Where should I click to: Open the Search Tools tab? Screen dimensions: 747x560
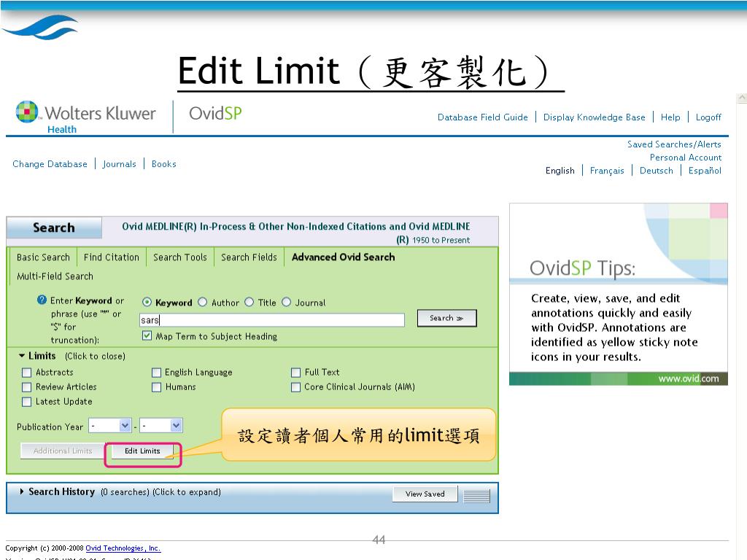pyautogui.click(x=180, y=257)
